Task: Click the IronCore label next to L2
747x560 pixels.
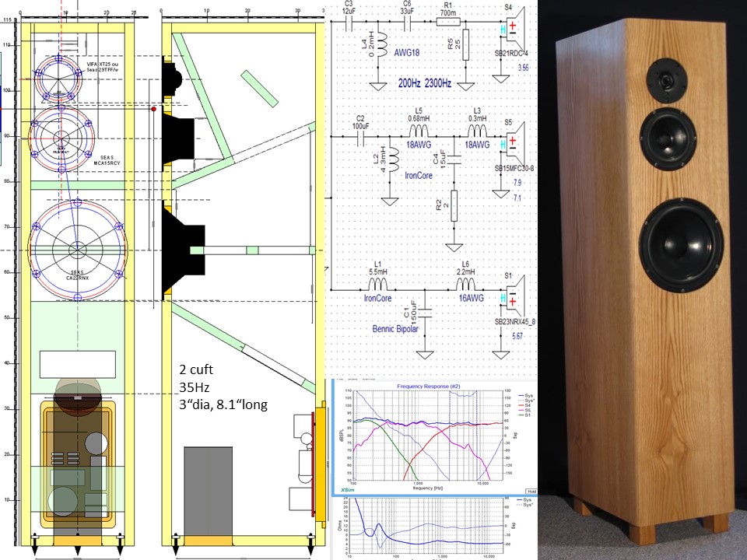Action: tap(419, 175)
